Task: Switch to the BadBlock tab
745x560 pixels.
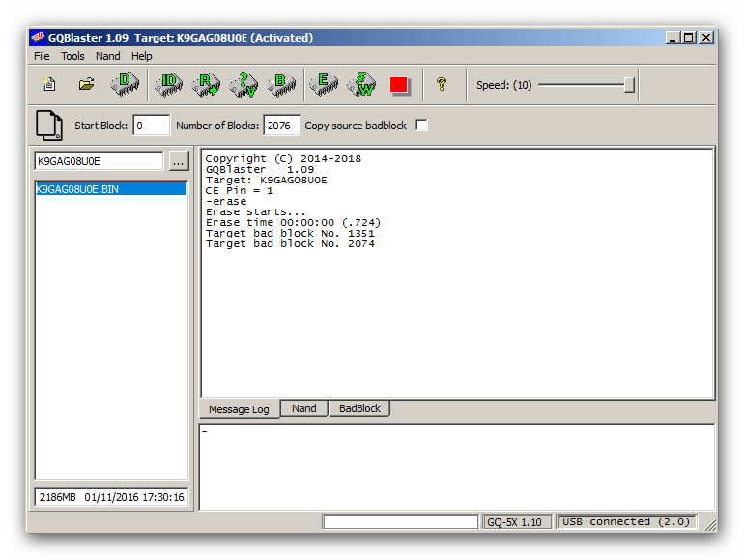Action: pyautogui.click(x=359, y=409)
